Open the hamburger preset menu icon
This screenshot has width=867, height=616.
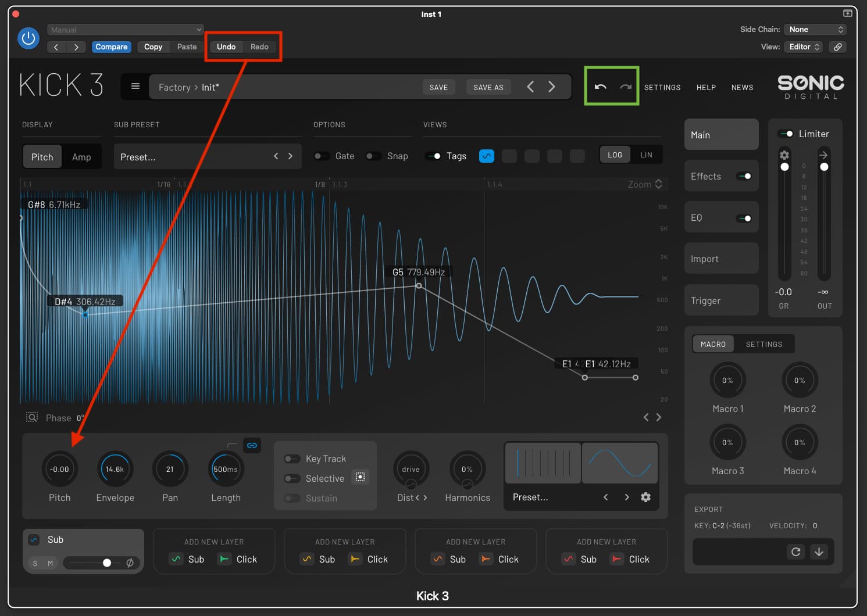click(x=135, y=87)
